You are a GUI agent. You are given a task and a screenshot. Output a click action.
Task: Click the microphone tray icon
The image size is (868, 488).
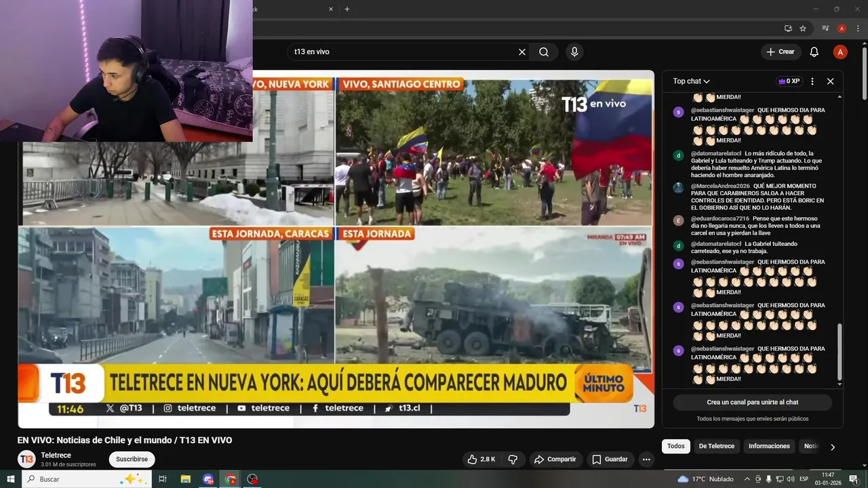[x=768, y=479]
